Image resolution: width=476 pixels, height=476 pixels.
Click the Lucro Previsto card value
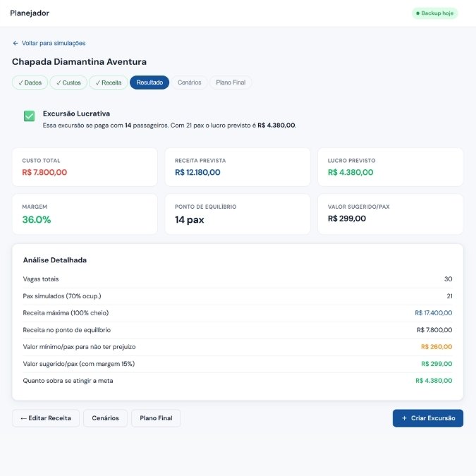click(350, 172)
